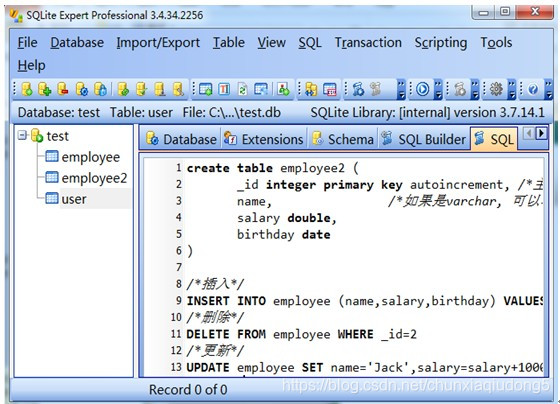Select the test database name in tree
Viewport: 560px width, 404px height.
point(58,136)
